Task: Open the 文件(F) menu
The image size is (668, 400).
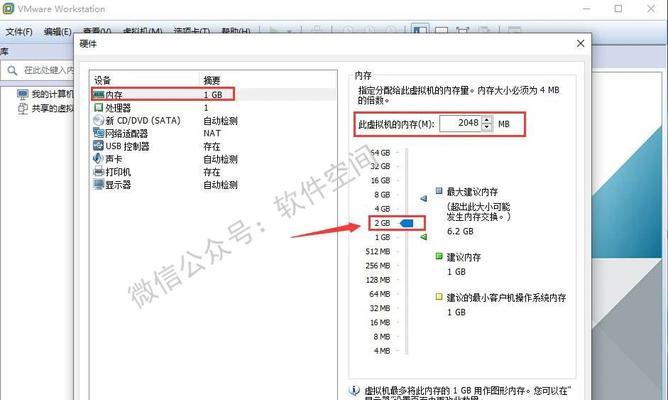Action: 19,32
